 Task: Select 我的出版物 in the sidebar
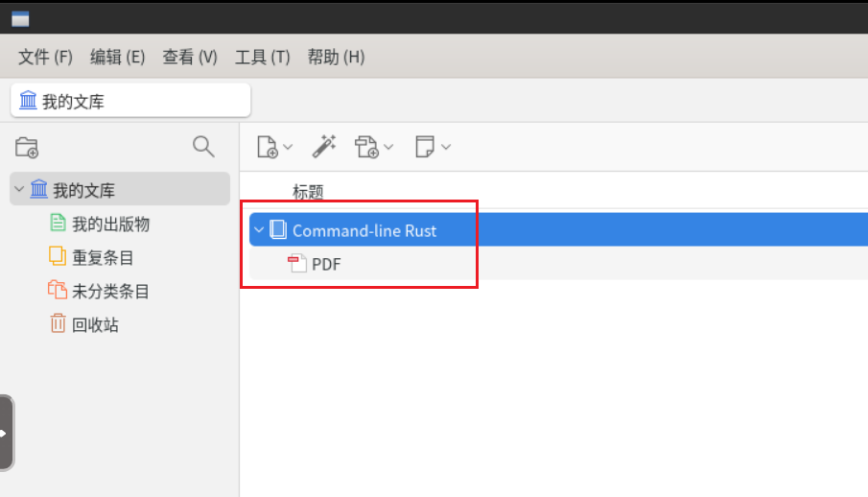coord(110,225)
